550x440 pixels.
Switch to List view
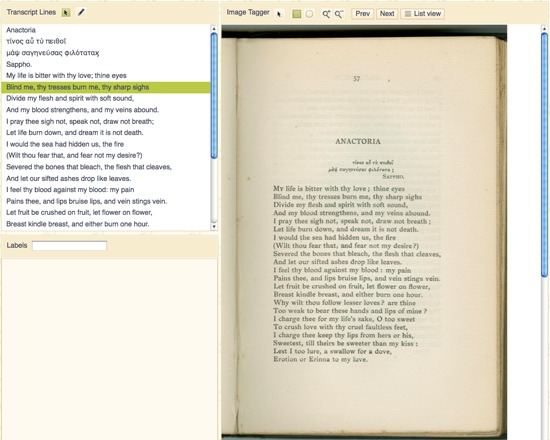(423, 14)
